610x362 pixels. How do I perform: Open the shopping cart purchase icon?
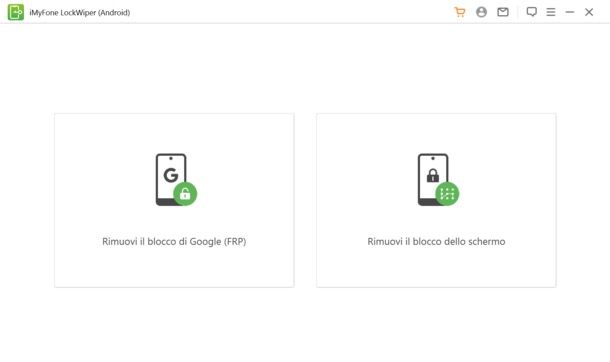point(459,12)
